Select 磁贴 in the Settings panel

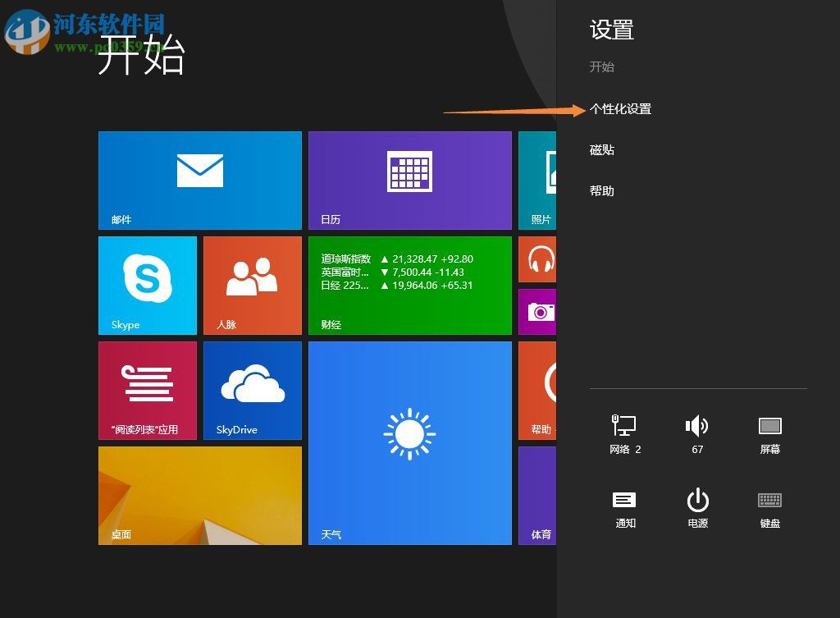point(600,149)
